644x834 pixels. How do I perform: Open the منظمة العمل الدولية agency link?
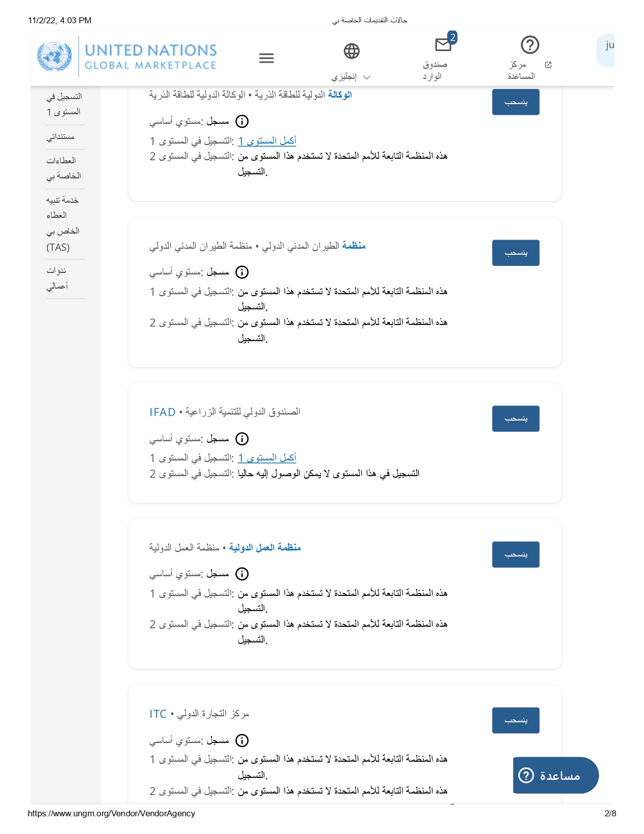[265, 547]
